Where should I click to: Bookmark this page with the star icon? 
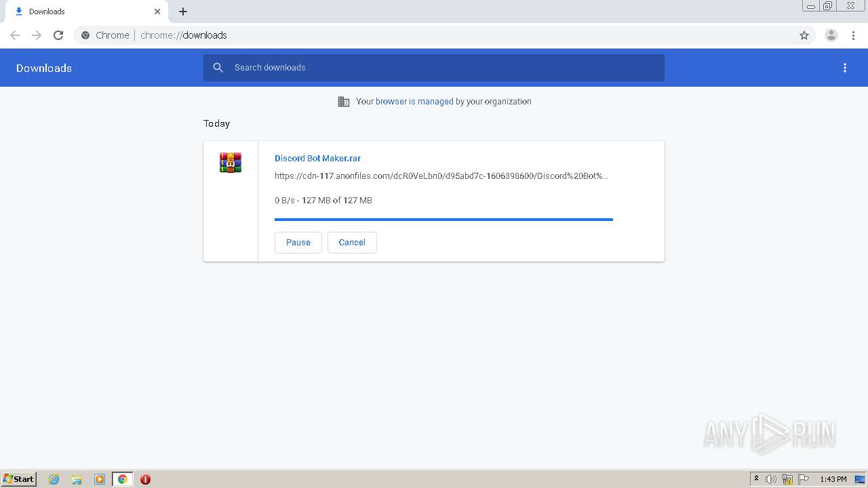coord(804,35)
